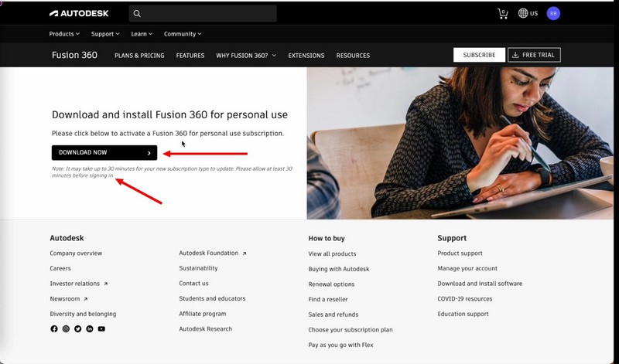The height and width of the screenshot is (364, 619).
Task: Expand the Why Fusion 360? menu
Action: [246, 56]
